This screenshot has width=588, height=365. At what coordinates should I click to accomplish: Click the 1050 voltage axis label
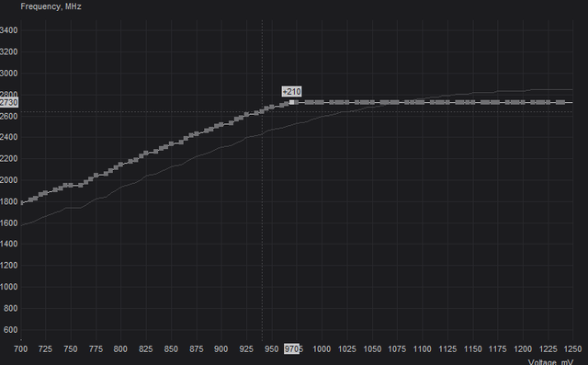click(x=372, y=348)
